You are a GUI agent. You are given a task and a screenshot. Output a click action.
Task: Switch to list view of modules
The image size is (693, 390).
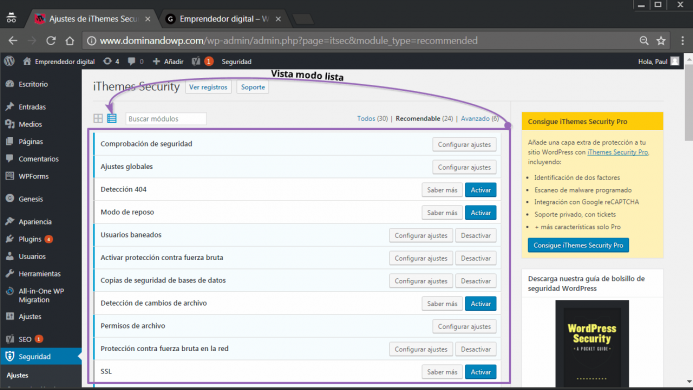coord(112,119)
